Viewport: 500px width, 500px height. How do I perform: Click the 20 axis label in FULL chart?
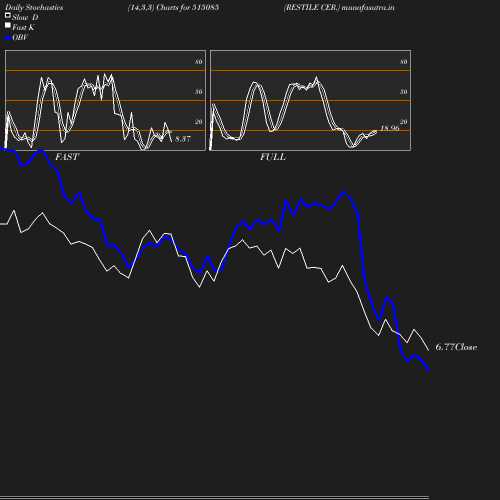(x=404, y=122)
